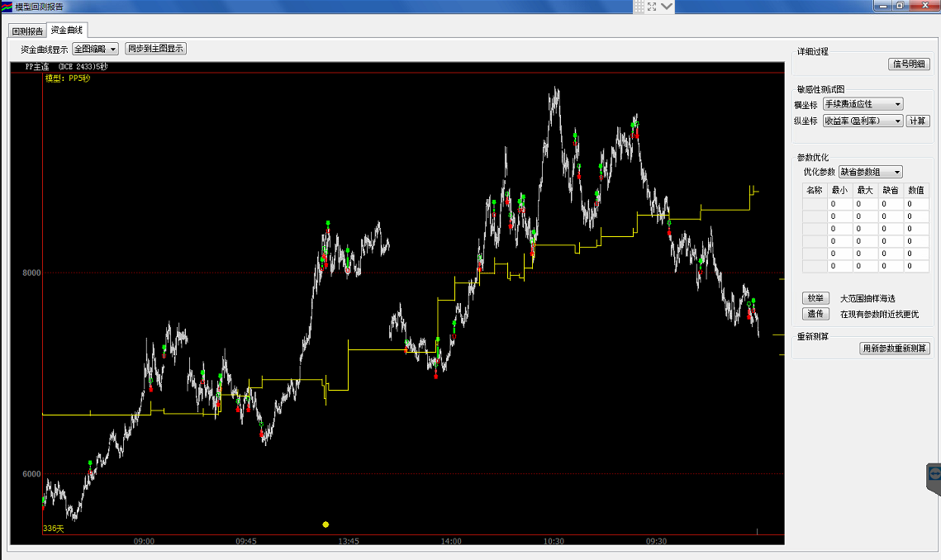
Task: Start the 遗传 genetic optimization
Action: (x=815, y=314)
